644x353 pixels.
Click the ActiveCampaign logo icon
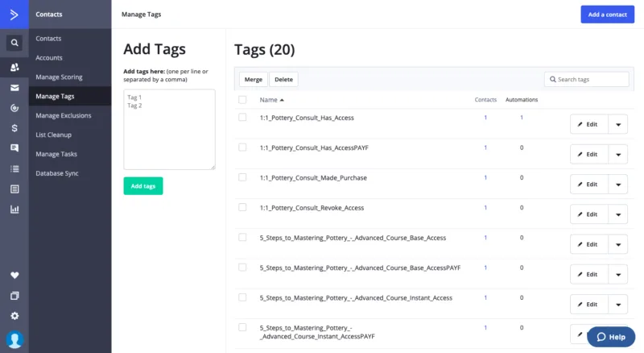coord(14,15)
